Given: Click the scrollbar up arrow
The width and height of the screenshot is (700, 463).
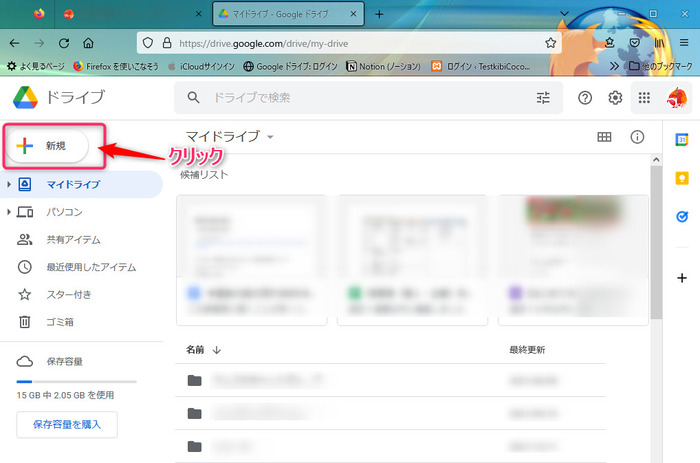Looking at the screenshot, I should (x=656, y=159).
